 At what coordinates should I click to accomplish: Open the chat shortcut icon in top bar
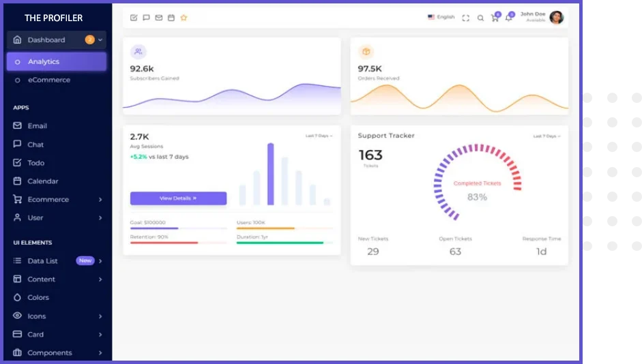(x=146, y=18)
